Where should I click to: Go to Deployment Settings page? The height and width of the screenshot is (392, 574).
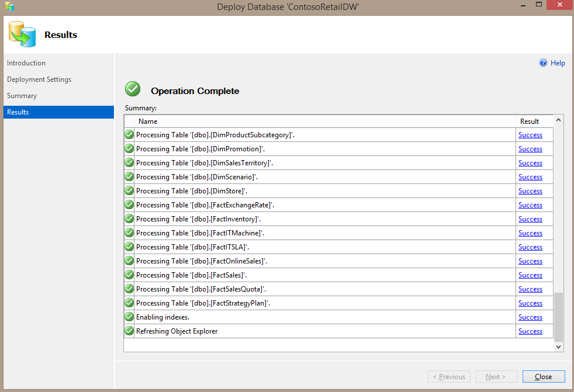[x=58, y=79]
